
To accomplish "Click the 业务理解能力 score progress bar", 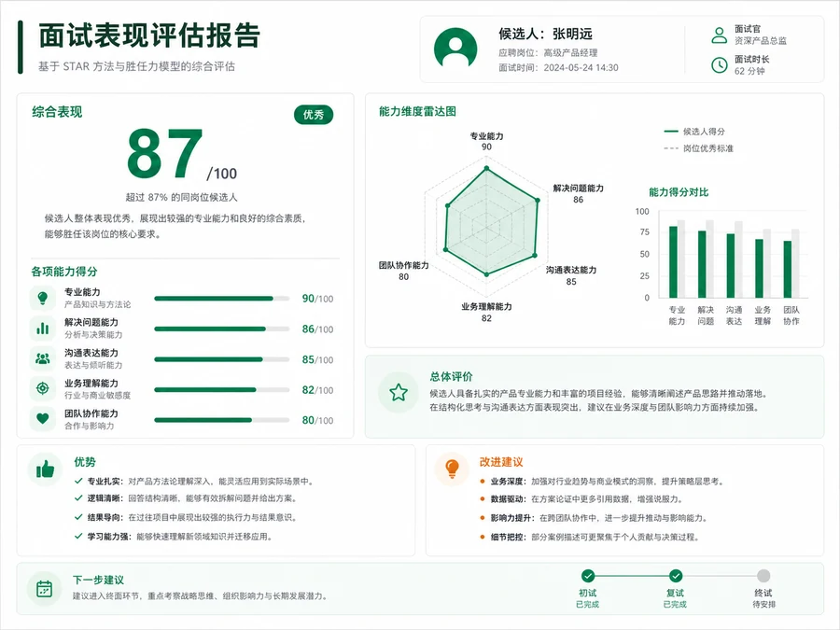I will pos(222,390).
